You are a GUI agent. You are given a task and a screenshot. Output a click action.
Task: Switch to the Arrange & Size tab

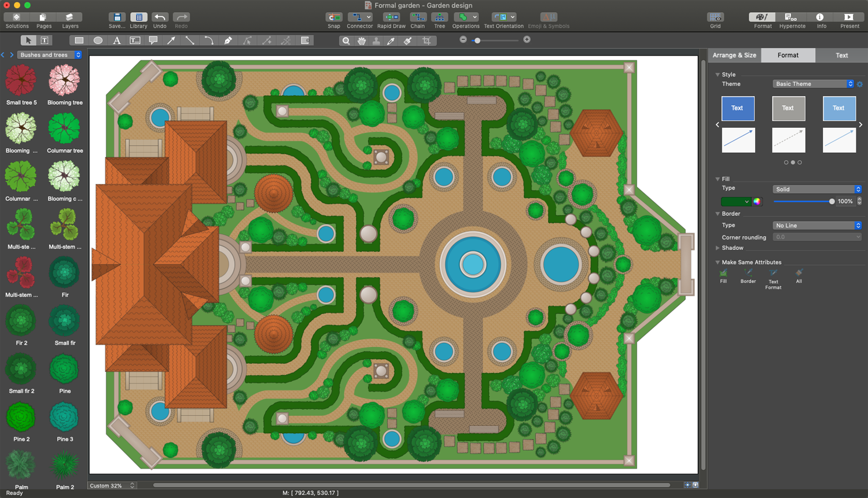pyautogui.click(x=734, y=55)
